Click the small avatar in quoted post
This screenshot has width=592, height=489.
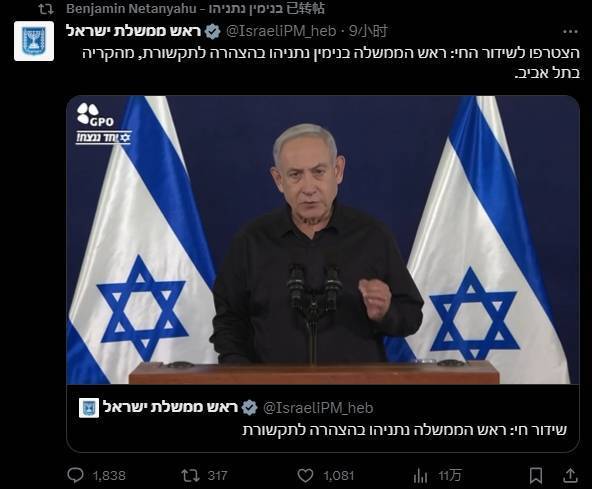coord(89,408)
